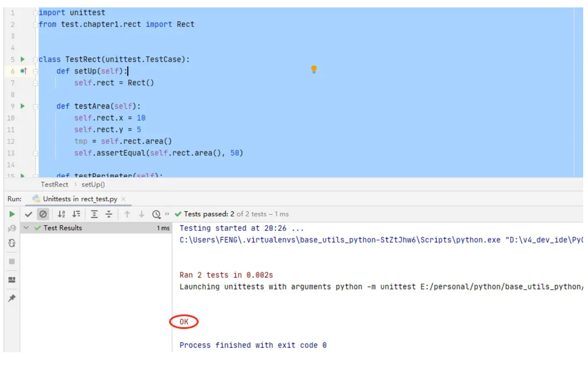Click line number 3 in the gutter
588x374 pixels.
(13, 37)
